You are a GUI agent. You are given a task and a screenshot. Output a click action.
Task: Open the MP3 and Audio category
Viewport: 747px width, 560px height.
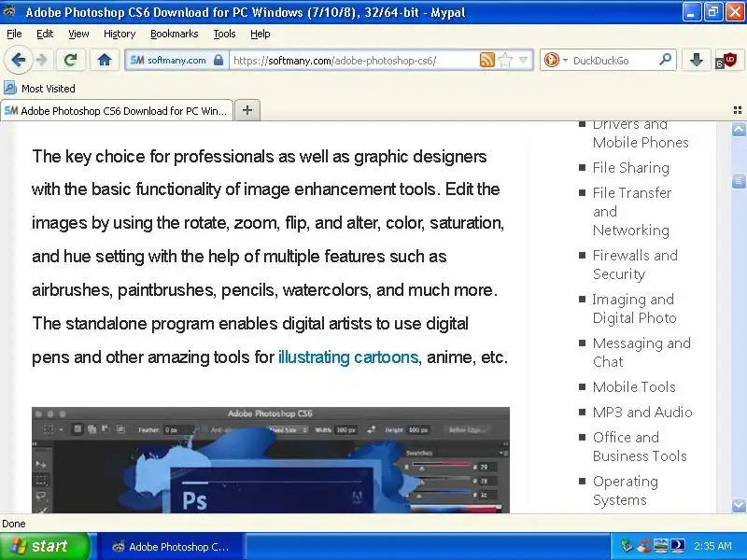642,412
